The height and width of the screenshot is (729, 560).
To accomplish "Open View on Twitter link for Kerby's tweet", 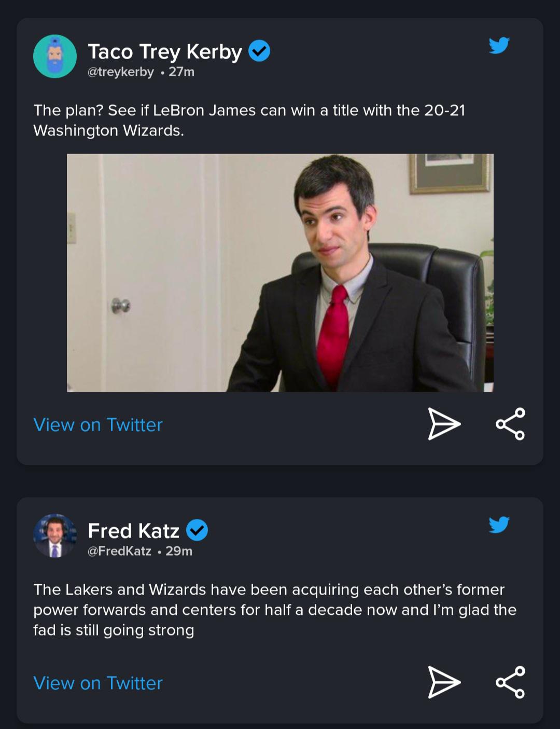I will point(98,425).
